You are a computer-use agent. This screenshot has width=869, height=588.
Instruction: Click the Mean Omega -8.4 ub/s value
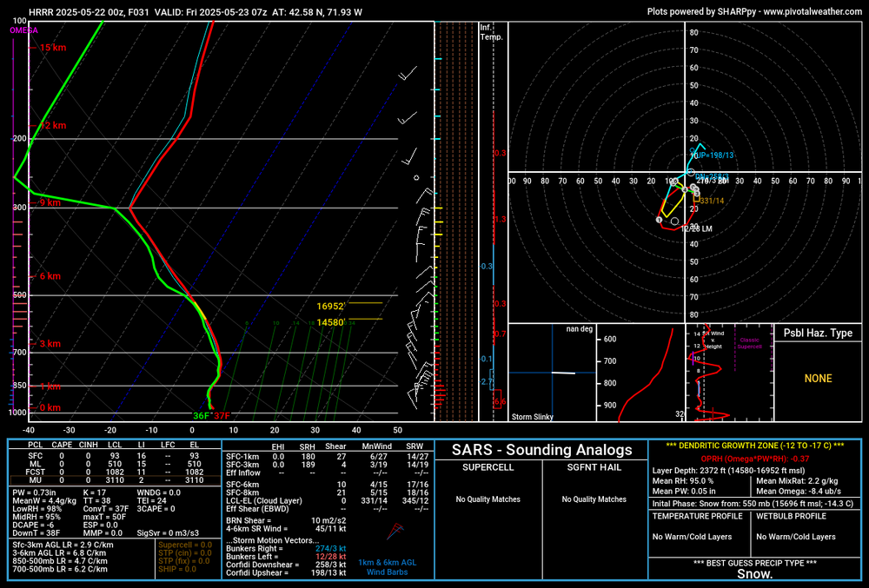[799, 491]
